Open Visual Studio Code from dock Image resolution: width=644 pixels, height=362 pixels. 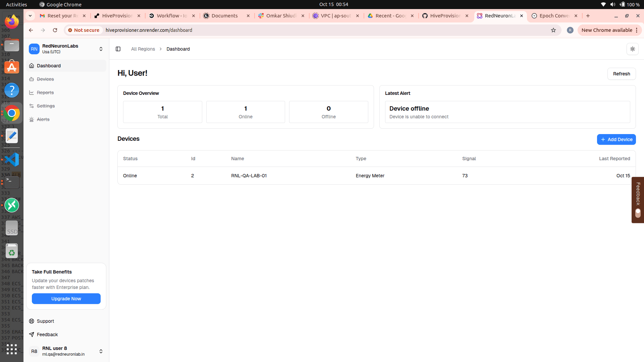[x=12, y=160]
